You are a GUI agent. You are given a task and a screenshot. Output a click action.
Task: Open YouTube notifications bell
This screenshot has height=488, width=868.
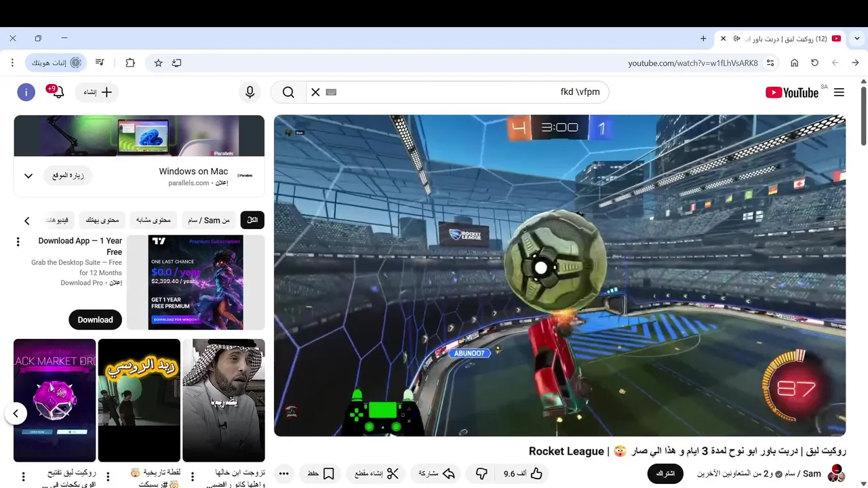click(57, 92)
